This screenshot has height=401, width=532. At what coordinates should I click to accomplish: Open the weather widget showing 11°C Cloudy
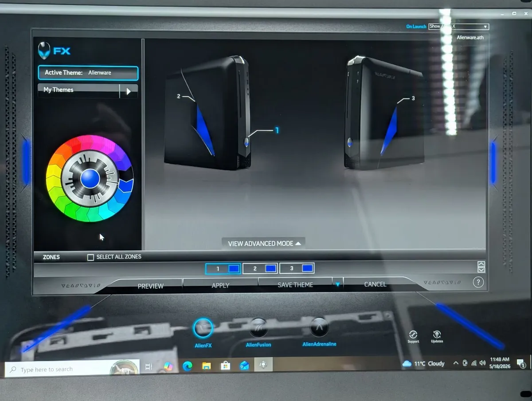pos(423,364)
